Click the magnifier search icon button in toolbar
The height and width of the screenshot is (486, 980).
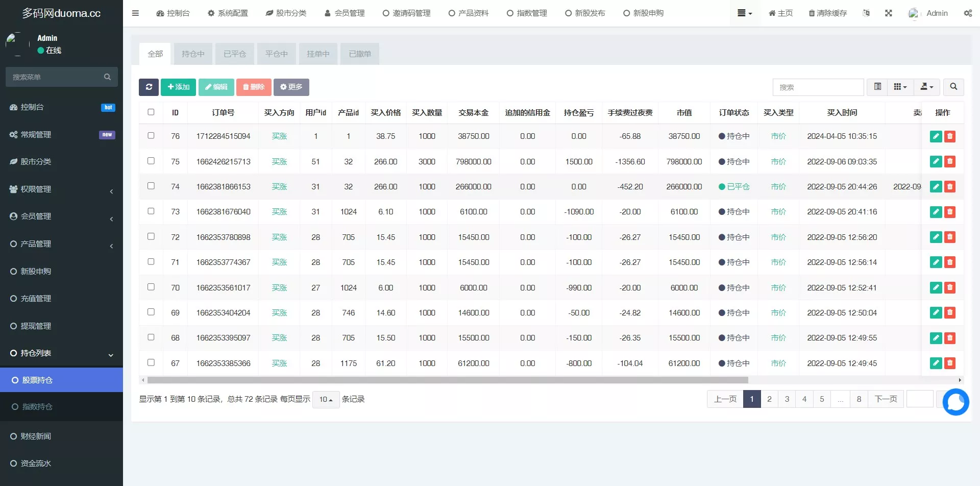click(x=953, y=87)
